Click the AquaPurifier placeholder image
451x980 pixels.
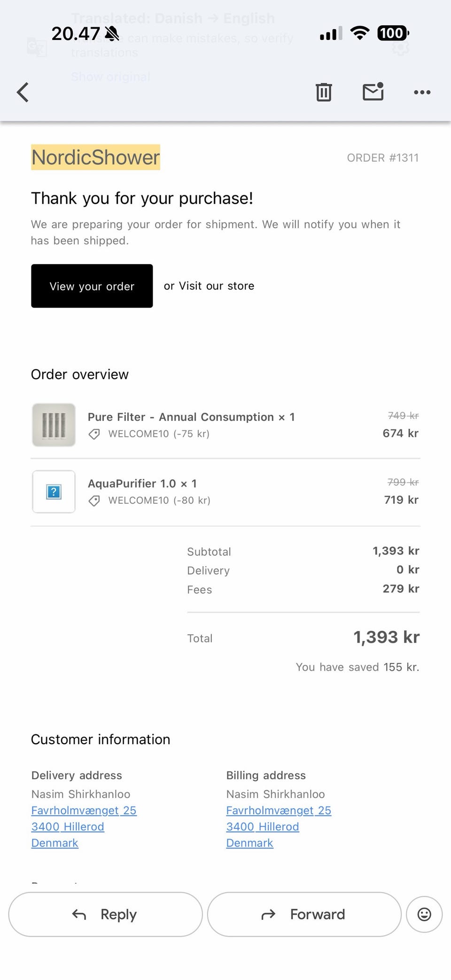coord(54,492)
